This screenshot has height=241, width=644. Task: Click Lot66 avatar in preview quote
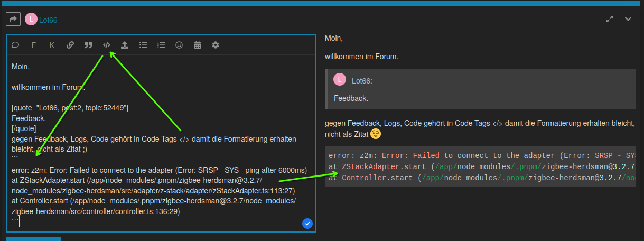(x=340, y=80)
